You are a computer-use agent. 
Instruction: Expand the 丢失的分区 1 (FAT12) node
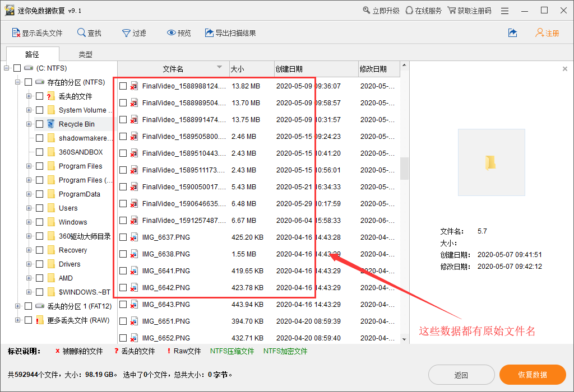coord(17,306)
